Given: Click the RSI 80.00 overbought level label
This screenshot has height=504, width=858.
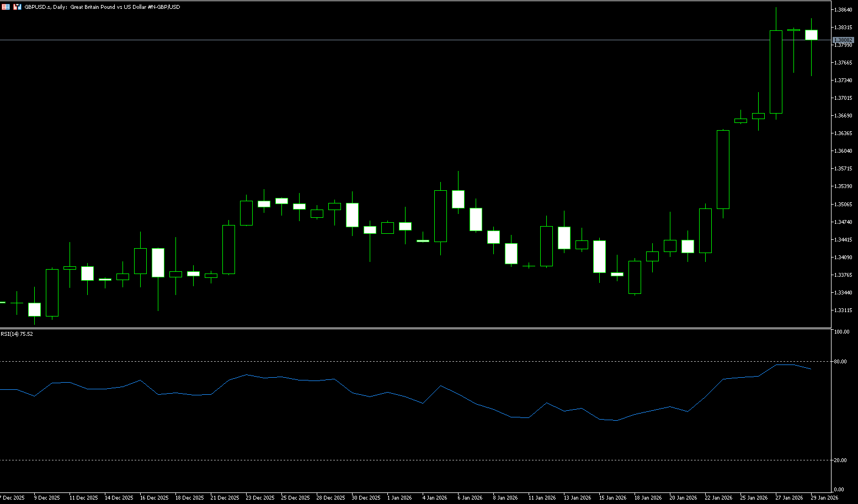Looking at the screenshot, I should pyautogui.click(x=840, y=362).
